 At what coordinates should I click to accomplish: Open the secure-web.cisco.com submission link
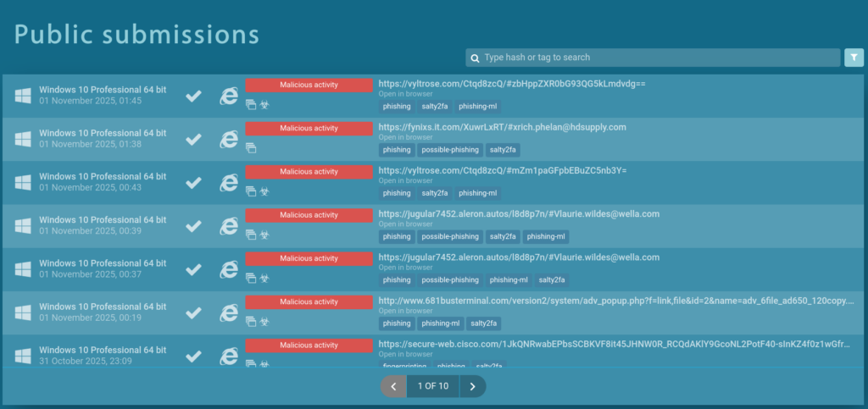pos(615,344)
